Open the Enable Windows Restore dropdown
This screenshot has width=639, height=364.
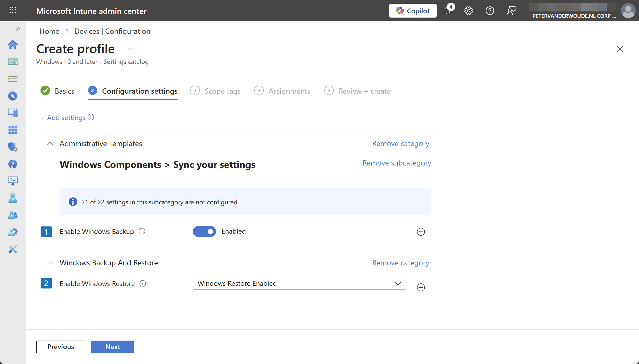click(299, 283)
